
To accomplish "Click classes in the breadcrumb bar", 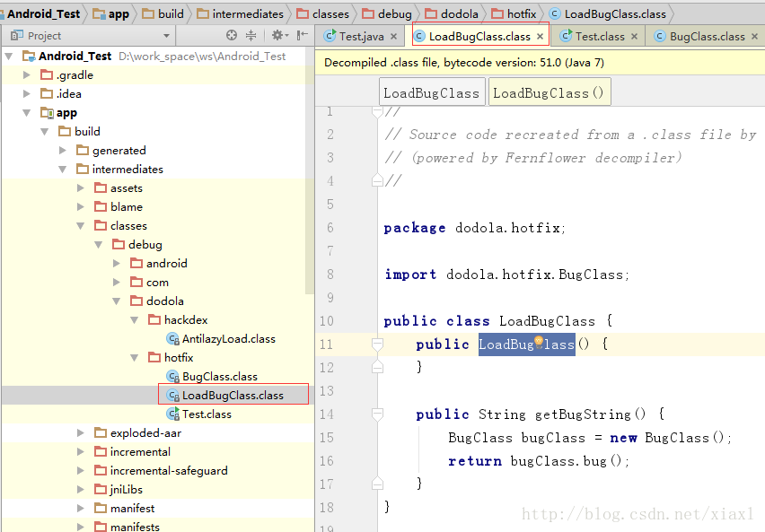I will click(x=323, y=14).
